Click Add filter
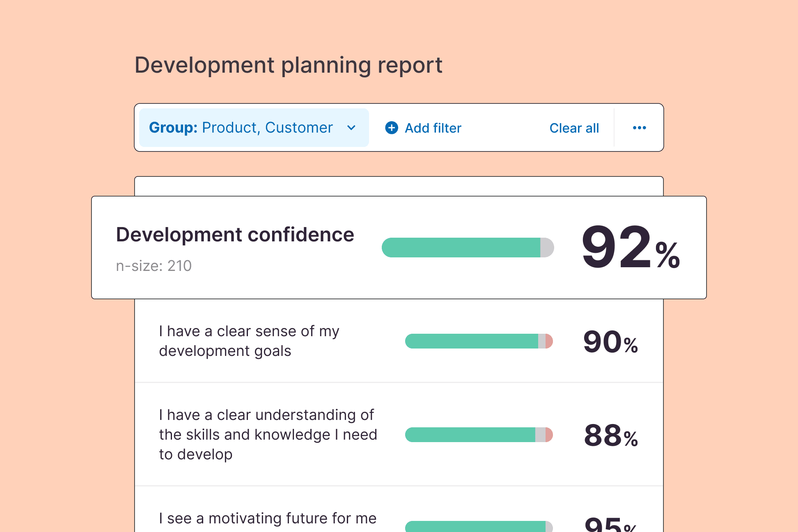 click(433, 128)
